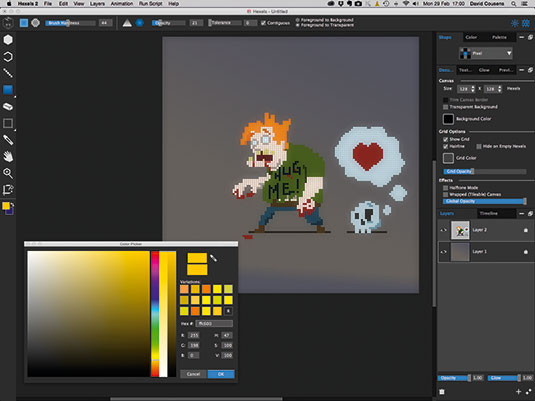Add a new layer with the plus icon
The width and height of the screenshot is (535, 401).
pos(519,392)
